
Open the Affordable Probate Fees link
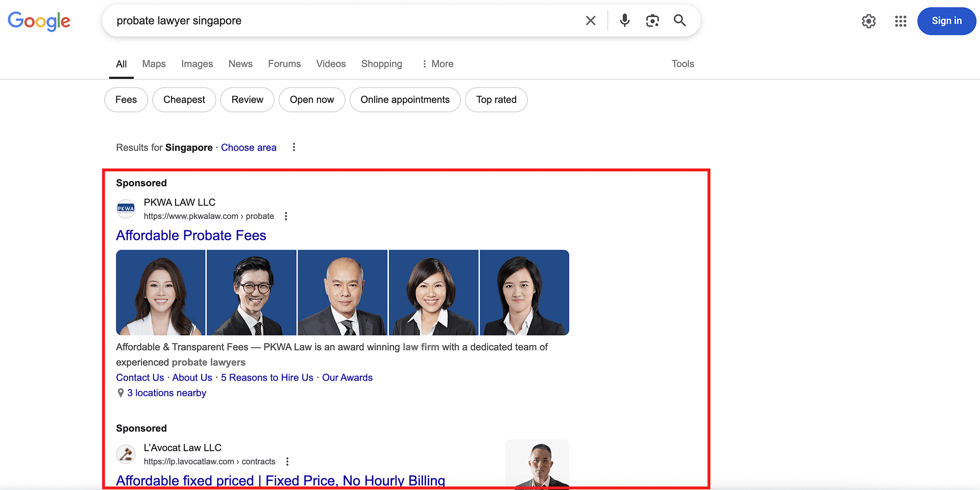191,235
